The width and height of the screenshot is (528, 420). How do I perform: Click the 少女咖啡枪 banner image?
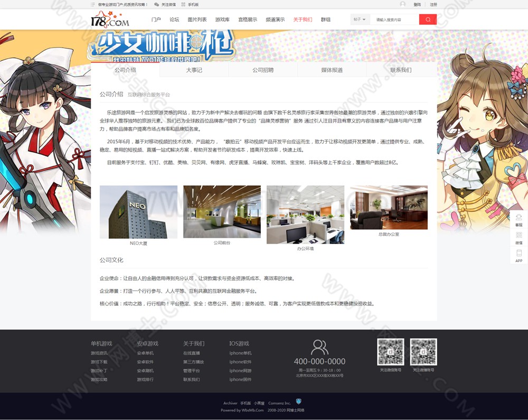(x=161, y=46)
